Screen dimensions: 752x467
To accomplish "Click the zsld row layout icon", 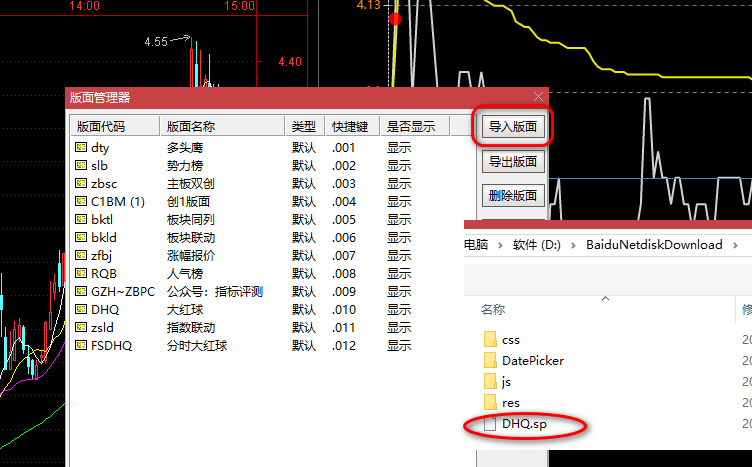I will click(x=81, y=327).
